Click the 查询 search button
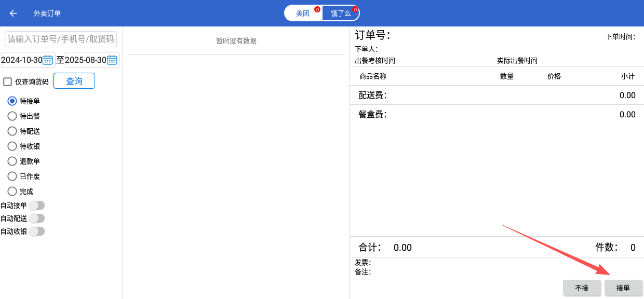The image size is (644, 299). tap(74, 81)
